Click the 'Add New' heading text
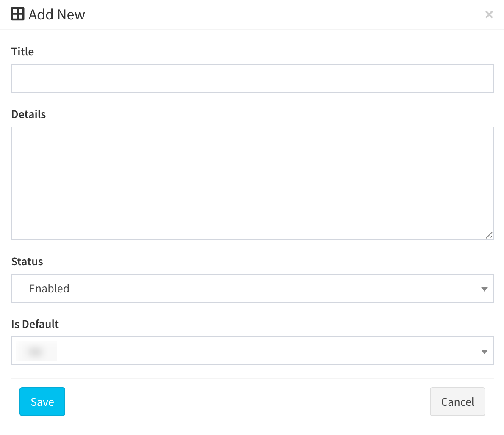The image size is (504, 435). pyautogui.click(x=57, y=15)
